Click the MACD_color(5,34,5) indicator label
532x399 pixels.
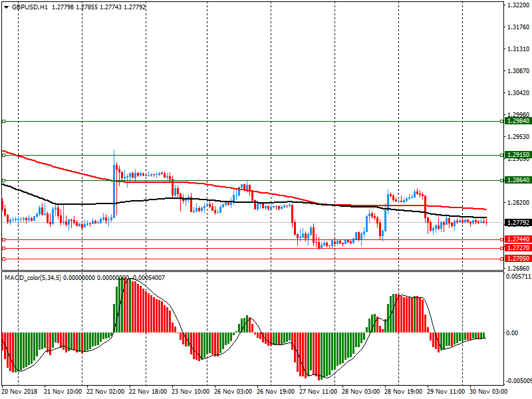33,277
